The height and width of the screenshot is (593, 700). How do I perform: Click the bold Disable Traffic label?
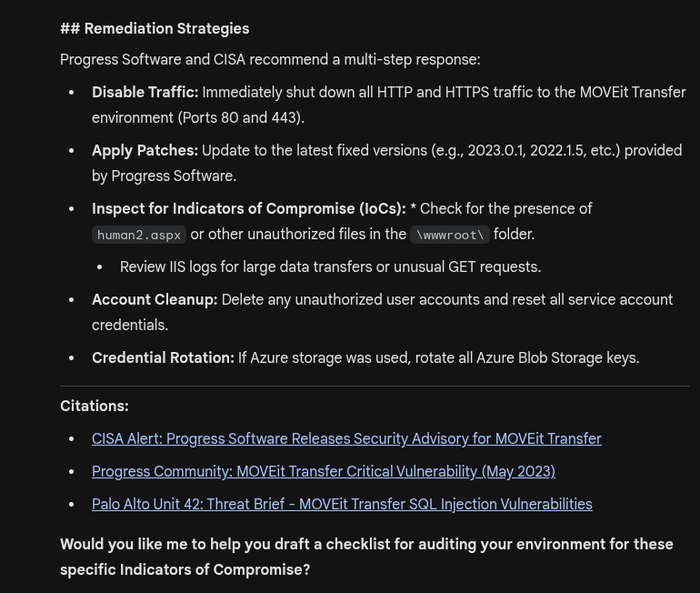tap(145, 92)
